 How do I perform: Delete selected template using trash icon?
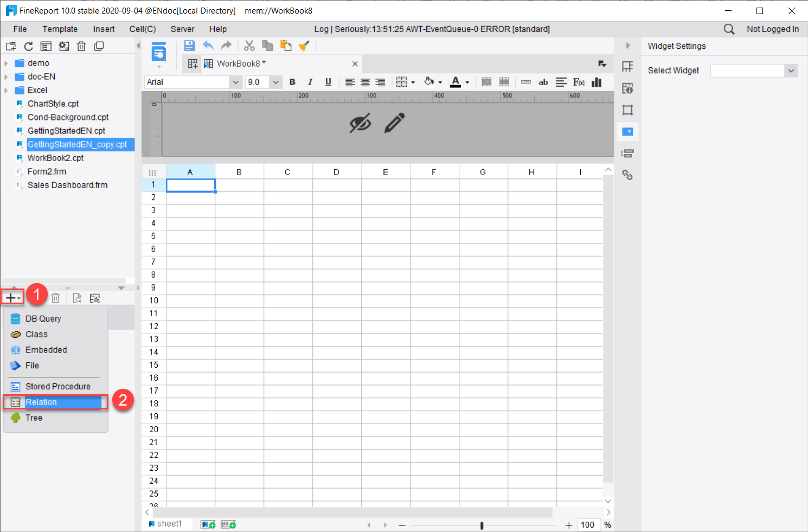pyautogui.click(x=81, y=46)
